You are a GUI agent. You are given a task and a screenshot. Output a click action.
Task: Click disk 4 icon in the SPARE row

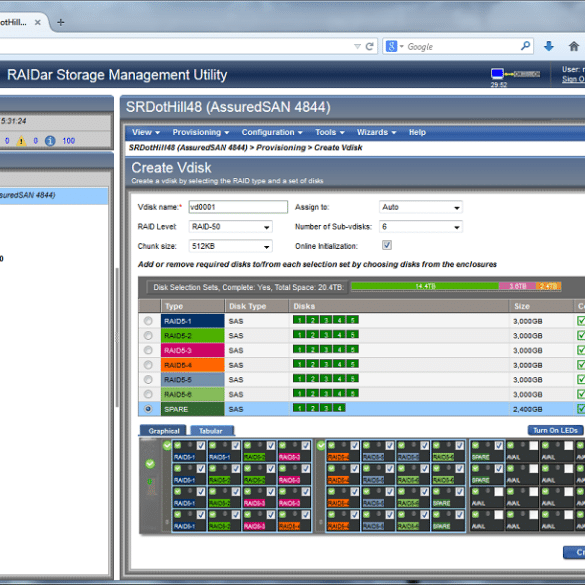[x=339, y=408]
